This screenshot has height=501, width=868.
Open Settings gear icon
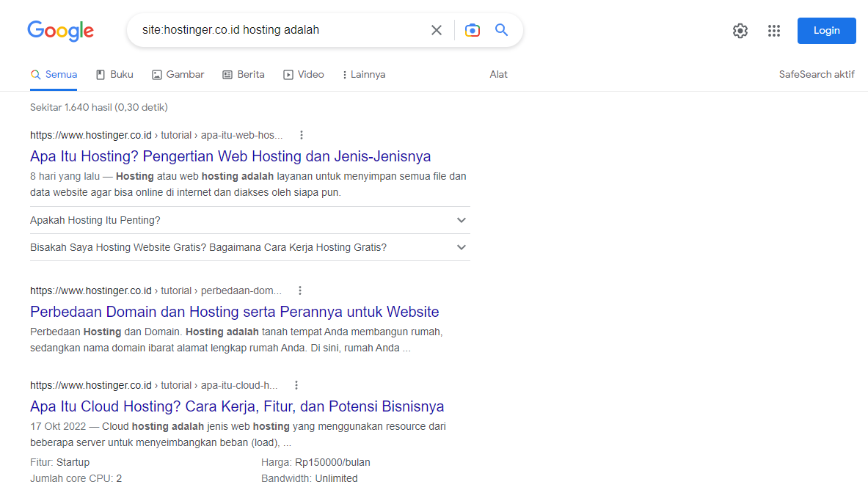click(x=740, y=31)
